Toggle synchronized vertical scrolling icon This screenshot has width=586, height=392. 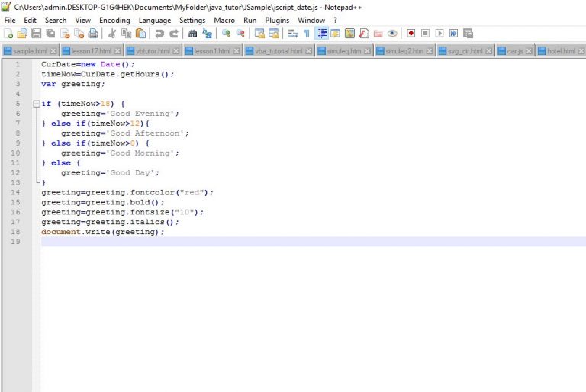pos(259,34)
